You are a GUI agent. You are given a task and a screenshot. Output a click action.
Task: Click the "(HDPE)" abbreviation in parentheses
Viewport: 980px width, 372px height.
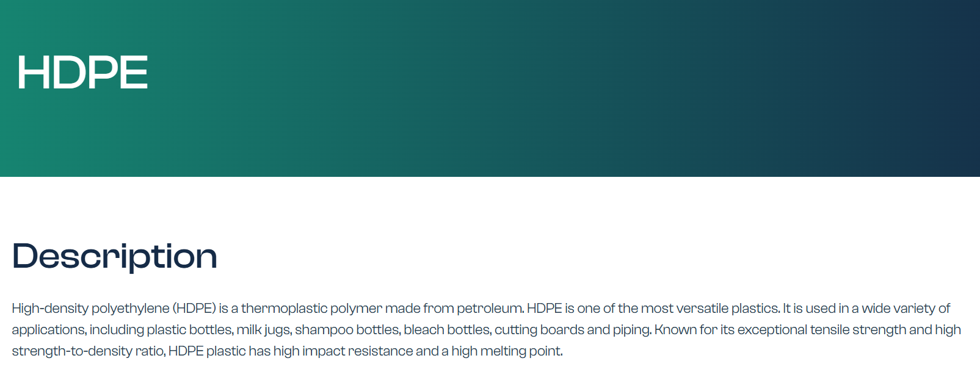tap(194, 309)
